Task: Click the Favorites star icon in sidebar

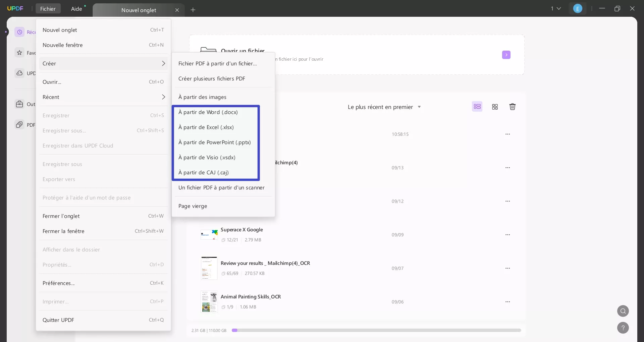Action: [x=20, y=53]
